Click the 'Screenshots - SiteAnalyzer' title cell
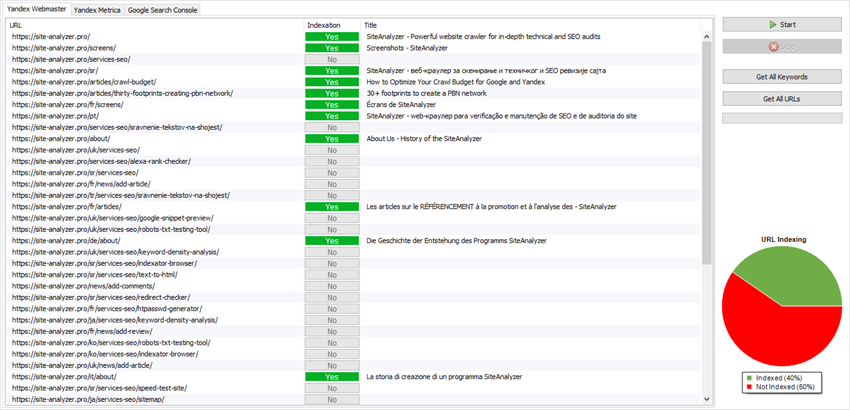 407,48
